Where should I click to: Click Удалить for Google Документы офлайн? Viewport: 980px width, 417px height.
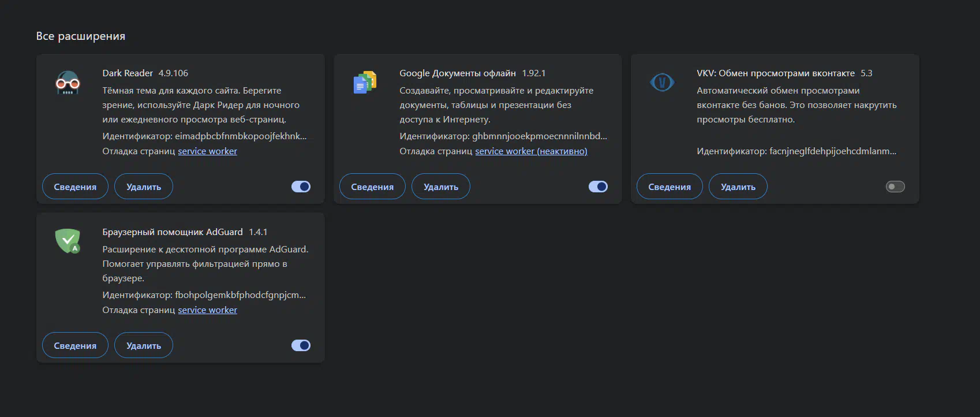[x=441, y=187]
